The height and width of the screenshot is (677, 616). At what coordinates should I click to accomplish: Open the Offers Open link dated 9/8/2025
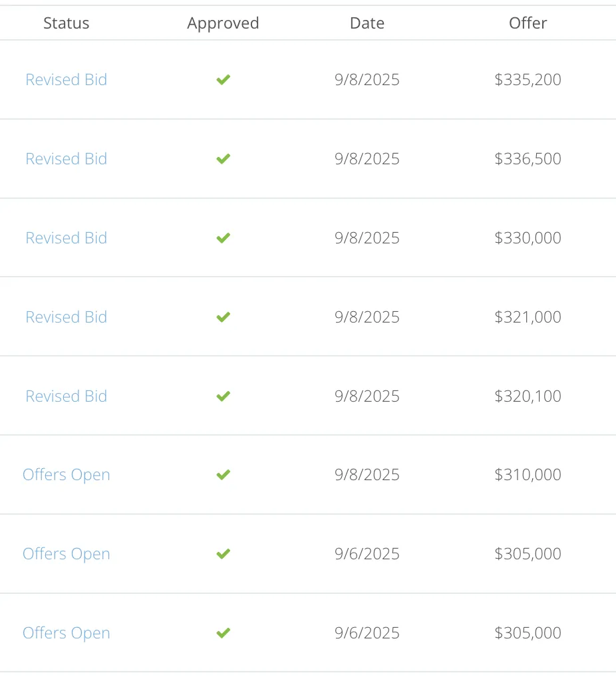coord(66,475)
